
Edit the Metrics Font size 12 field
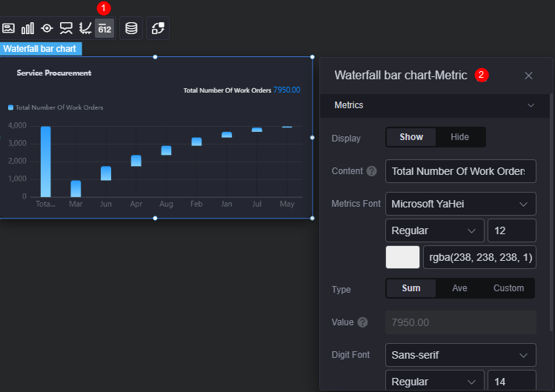(x=511, y=230)
